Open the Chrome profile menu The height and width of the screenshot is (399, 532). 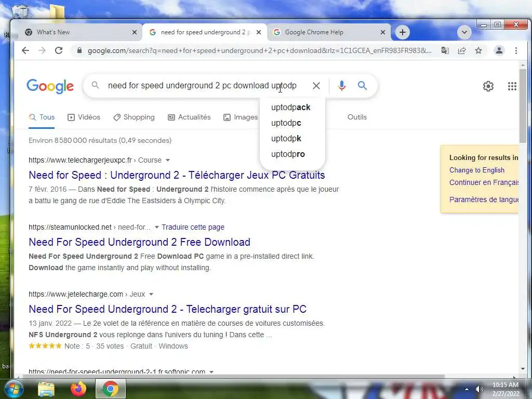[499, 50]
